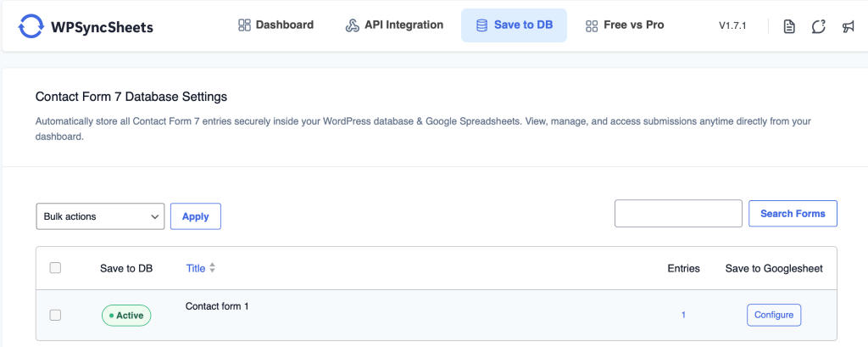Sort forms using Title sort arrows
Image resolution: width=868 pixels, height=347 pixels.
coord(213,268)
